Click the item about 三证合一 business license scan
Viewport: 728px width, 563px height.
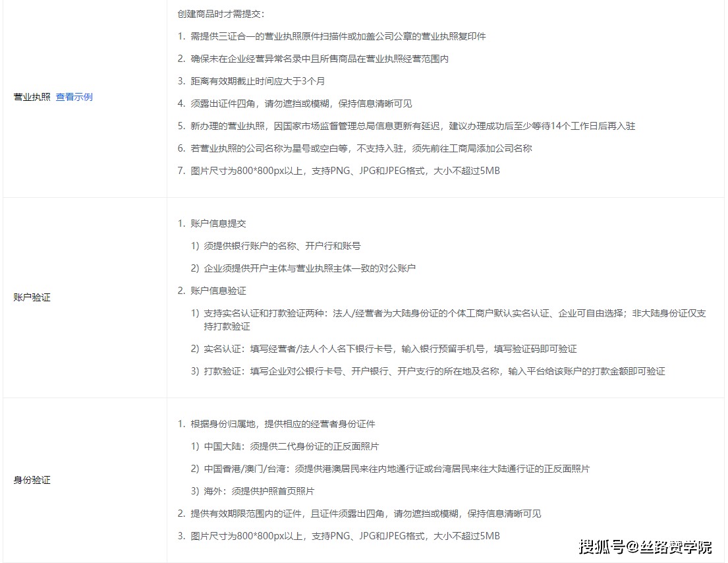click(331, 36)
